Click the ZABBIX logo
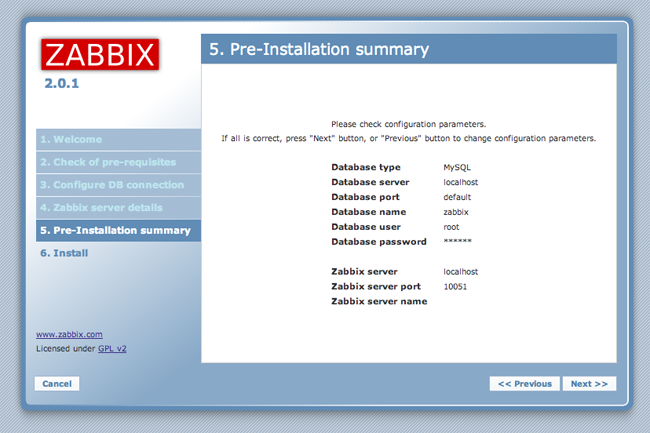 click(99, 54)
